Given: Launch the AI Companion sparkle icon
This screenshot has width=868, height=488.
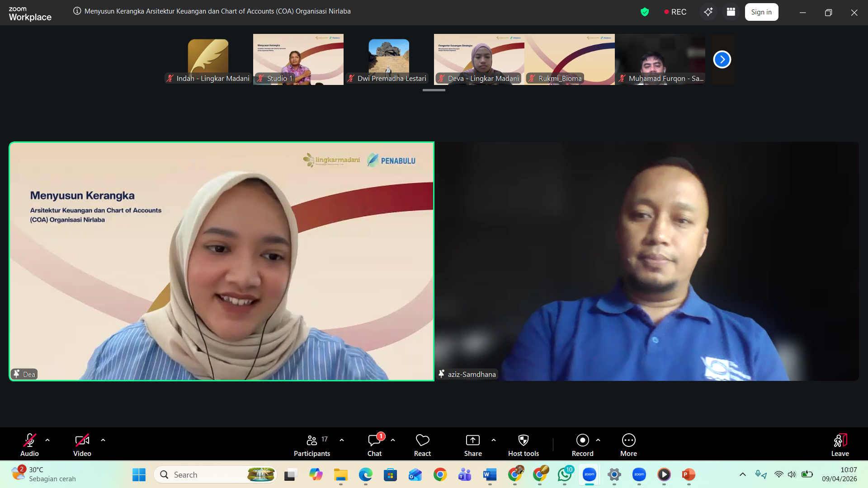Looking at the screenshot, I should click(x=708, y=12).
